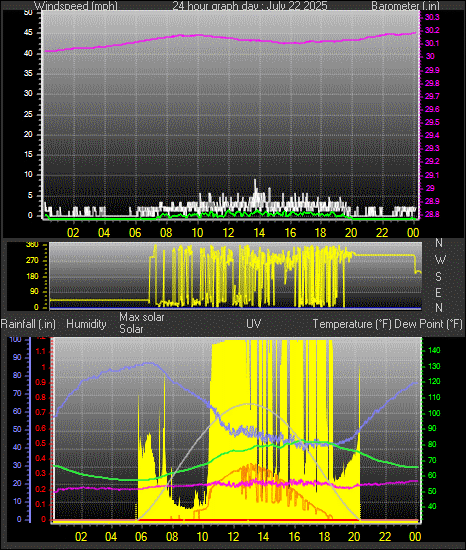This screenshot has height=550, width=466.
Task: Select 110 on the green temperature axis
Action: pos(434,397)
